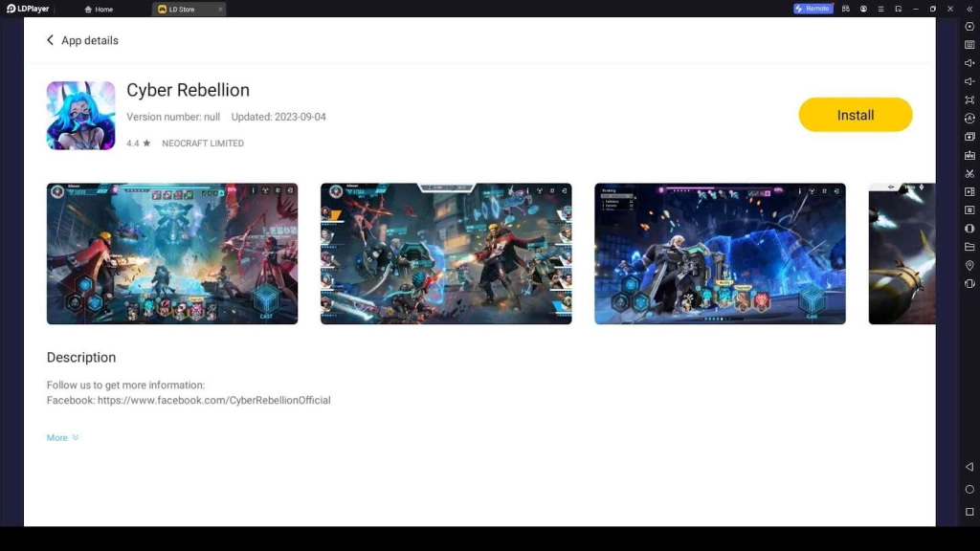Open user account icon in title bar
Screen dimensions: 980x551
(863, 9)
